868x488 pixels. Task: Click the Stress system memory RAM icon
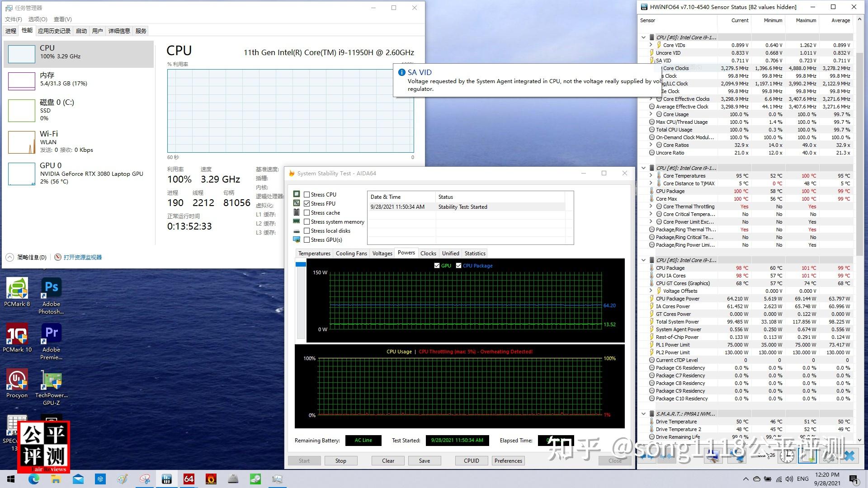[x=297, y=222]
